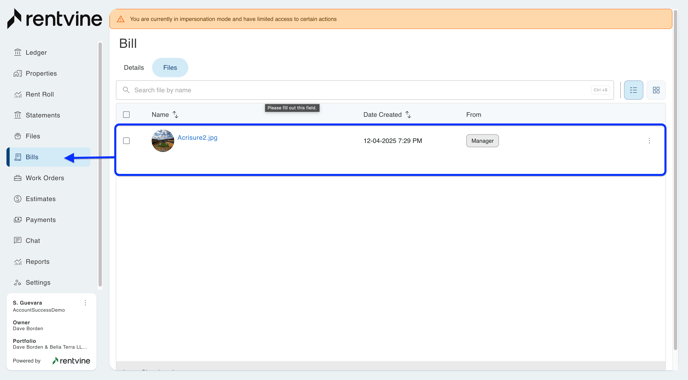Open Payments page link

tap(40, 219)
